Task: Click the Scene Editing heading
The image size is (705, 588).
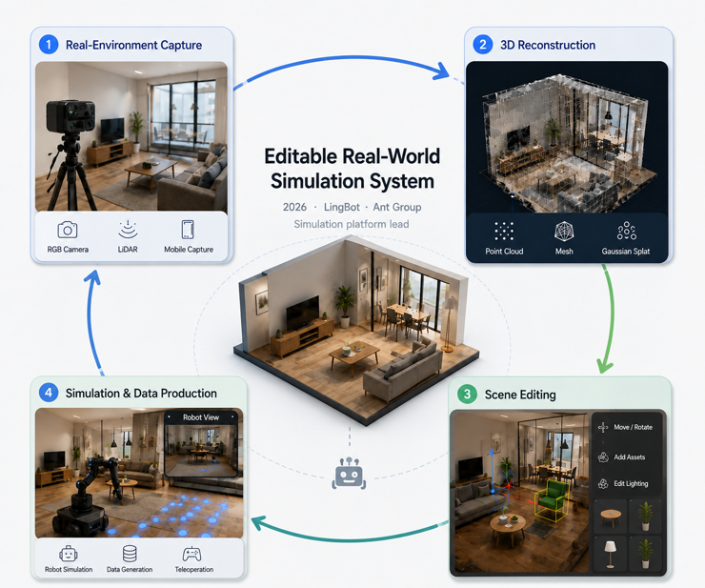Action: [520, 395]
